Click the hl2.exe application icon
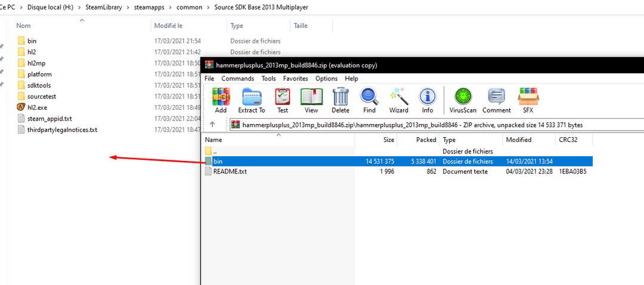Viewport: 644px width, 285px height. coord(21,107)
